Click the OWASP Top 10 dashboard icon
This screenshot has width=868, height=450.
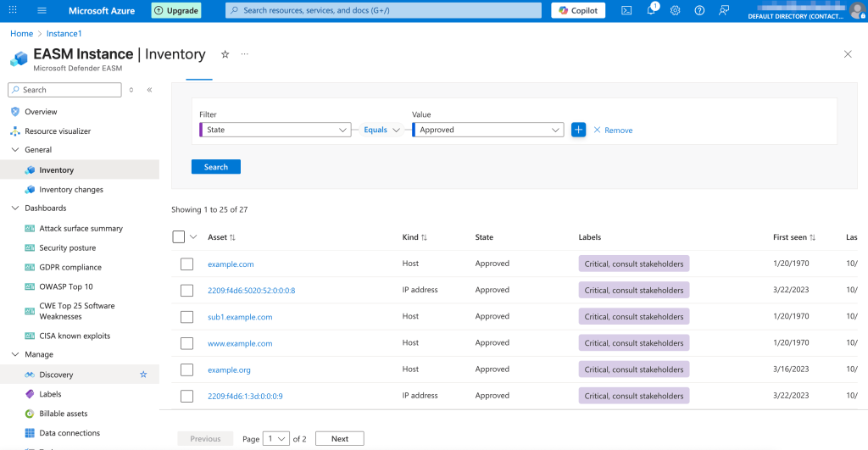click(30, 286)
